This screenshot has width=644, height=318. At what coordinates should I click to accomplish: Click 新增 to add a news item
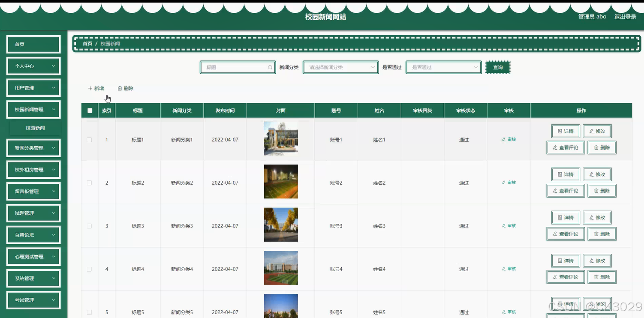pyautogui.click(x=96, y=88)
